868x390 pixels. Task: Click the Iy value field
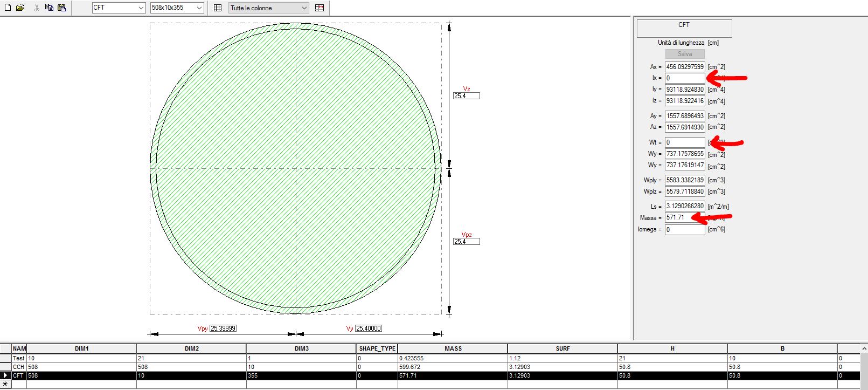pyautogui.click(x=685, y=90)
